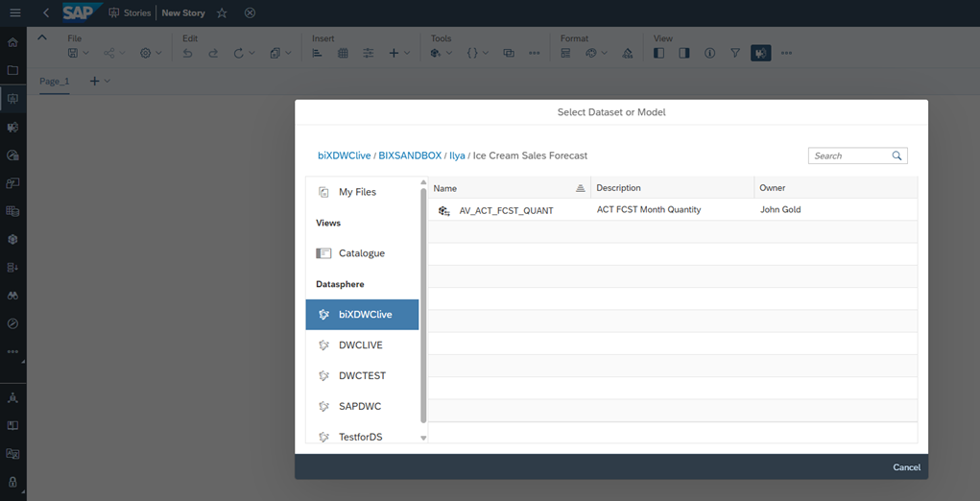
Task: Click the connection list scroll down arrow
Action: coord(423,438)
